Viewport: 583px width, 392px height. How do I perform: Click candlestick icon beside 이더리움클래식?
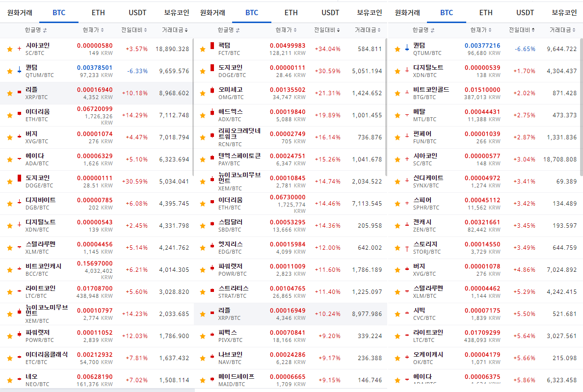click(x=19, y=357)
